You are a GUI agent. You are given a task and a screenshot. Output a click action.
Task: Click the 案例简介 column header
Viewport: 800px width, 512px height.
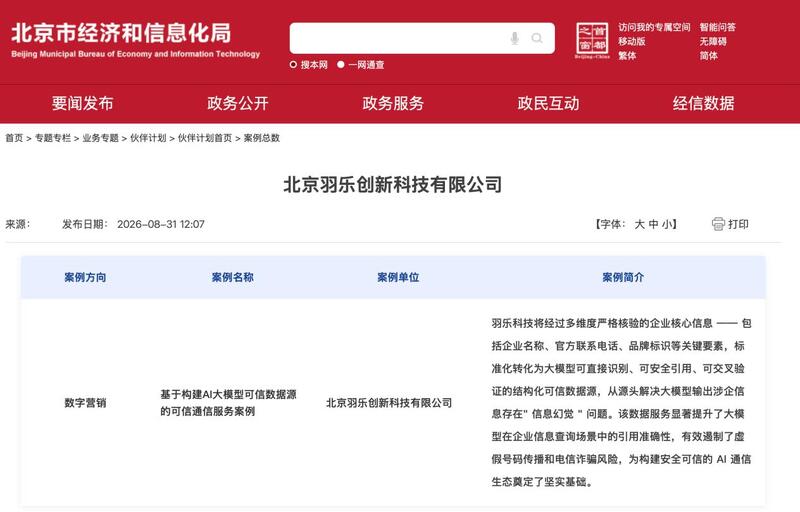coord(623,277)
